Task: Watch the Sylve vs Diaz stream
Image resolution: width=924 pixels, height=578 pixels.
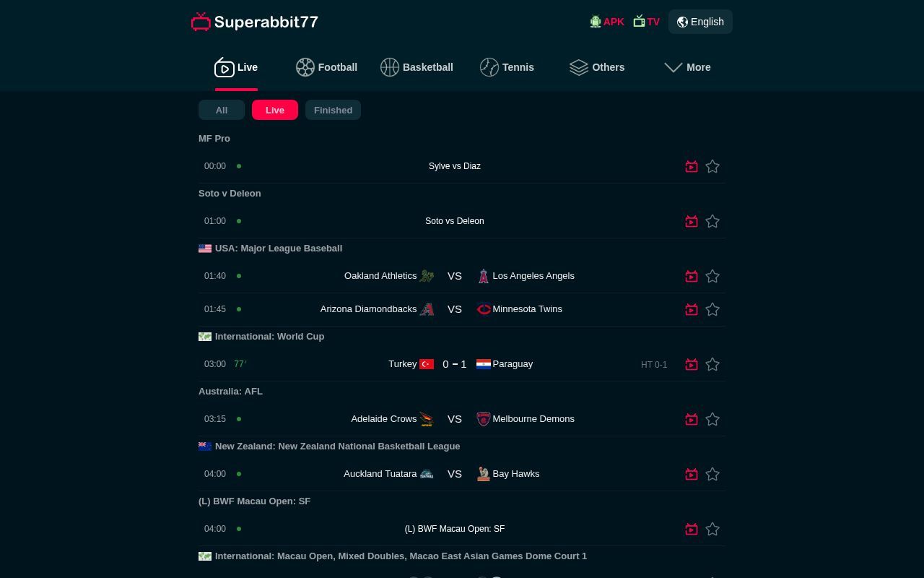Action: (692, 166)
